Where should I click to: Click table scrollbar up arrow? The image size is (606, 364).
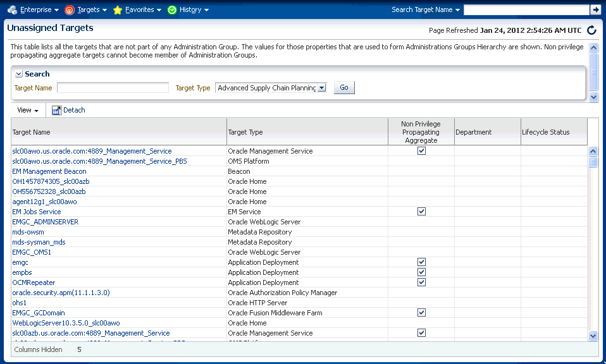point(593,151)
